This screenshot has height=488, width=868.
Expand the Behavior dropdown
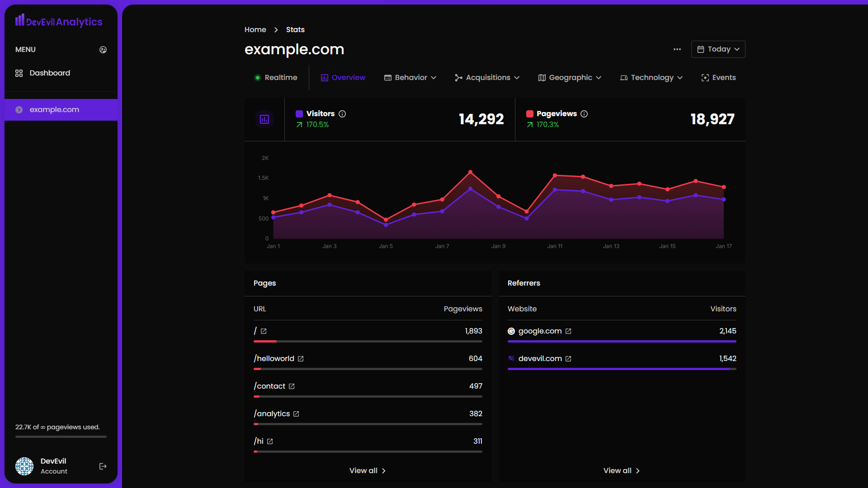(410, 77)
